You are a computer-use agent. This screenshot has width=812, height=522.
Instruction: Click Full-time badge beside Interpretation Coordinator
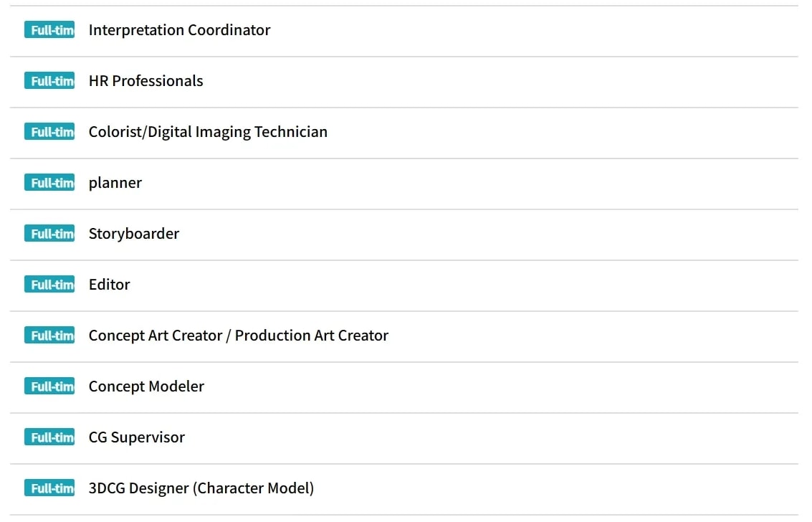(49, 30)
